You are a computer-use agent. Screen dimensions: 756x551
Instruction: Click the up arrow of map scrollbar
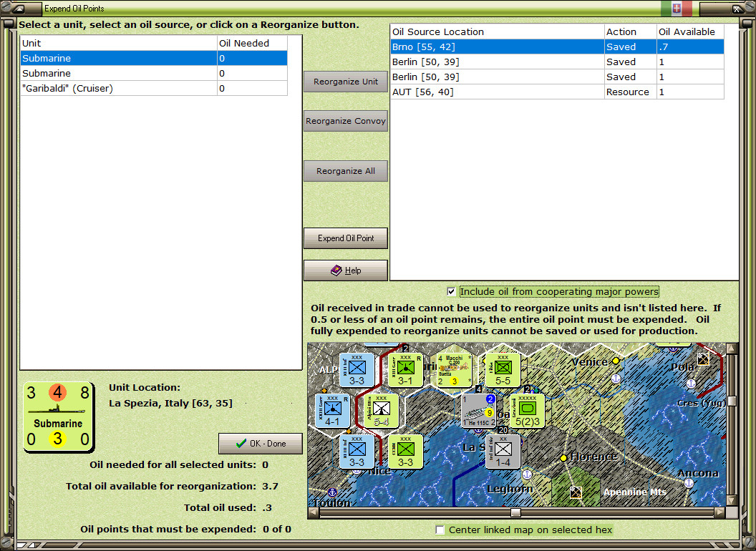pyautogui.click(x=732, y=348)
